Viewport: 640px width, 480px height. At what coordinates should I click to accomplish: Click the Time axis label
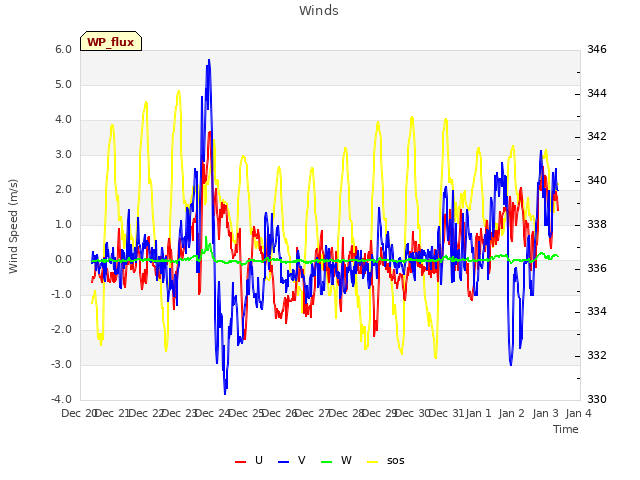[566, 429]
